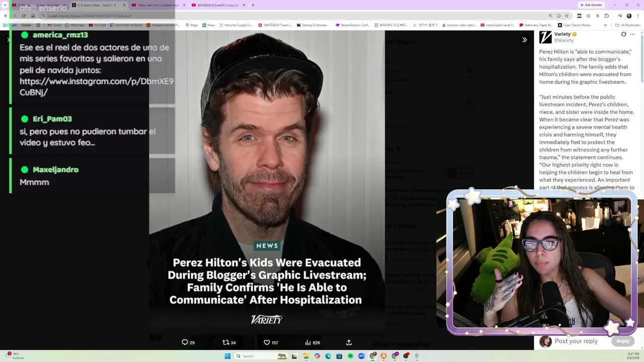Click Ask Gemini button
This screenshot has width=644, height=362.
click(591, 5)
